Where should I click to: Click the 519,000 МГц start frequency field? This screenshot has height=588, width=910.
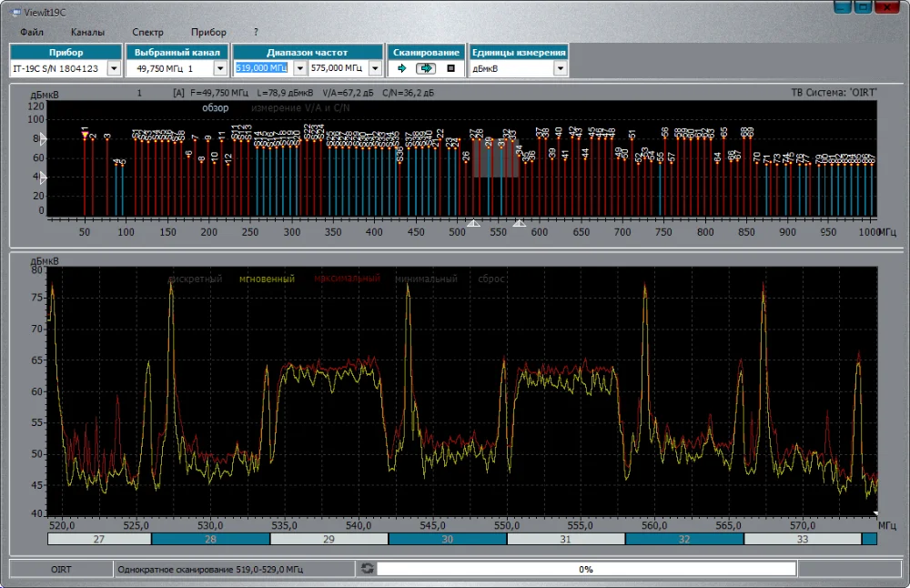pyautogui.click(x=263, y=68)
